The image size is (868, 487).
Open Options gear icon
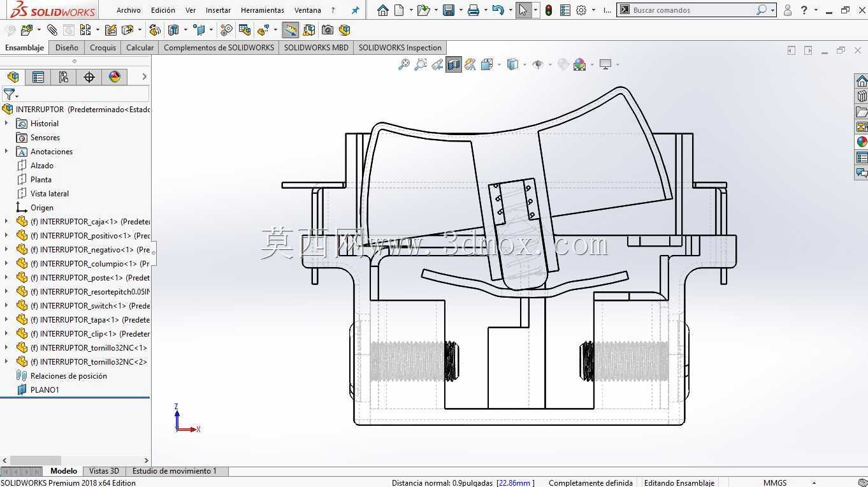point(581,10)
